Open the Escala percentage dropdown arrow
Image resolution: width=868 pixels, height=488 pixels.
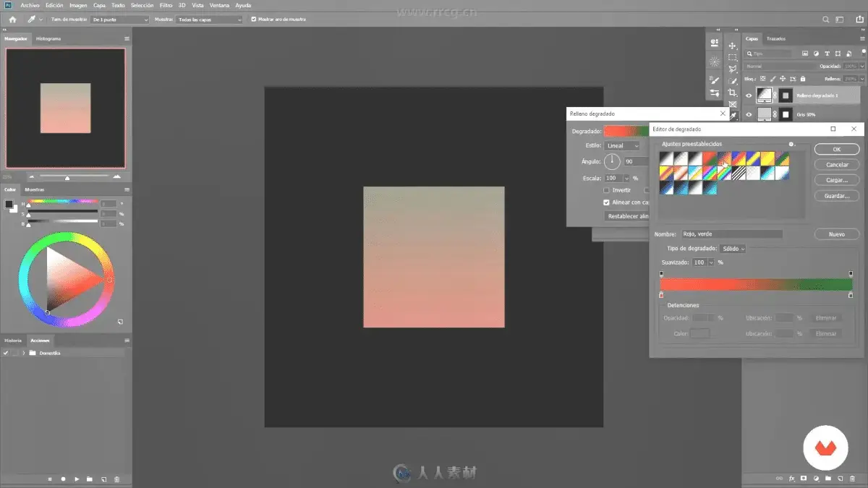coord(626,178)
